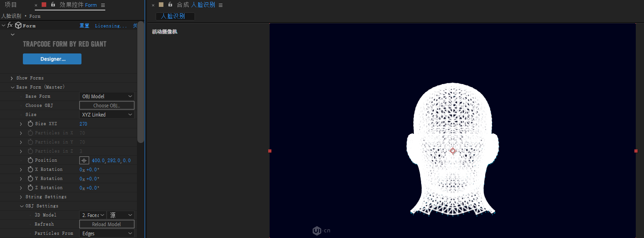Viewport: 644px width, 238px height.
Task: Click the tan label square in Composition tab
Action: [x=161, y=5]
